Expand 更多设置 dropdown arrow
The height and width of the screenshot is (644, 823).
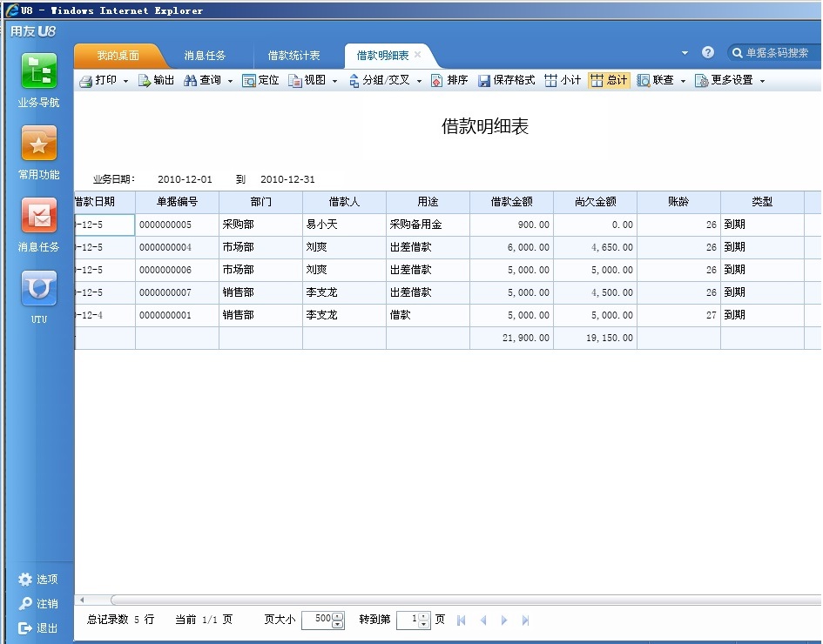(x=762, y=81)
